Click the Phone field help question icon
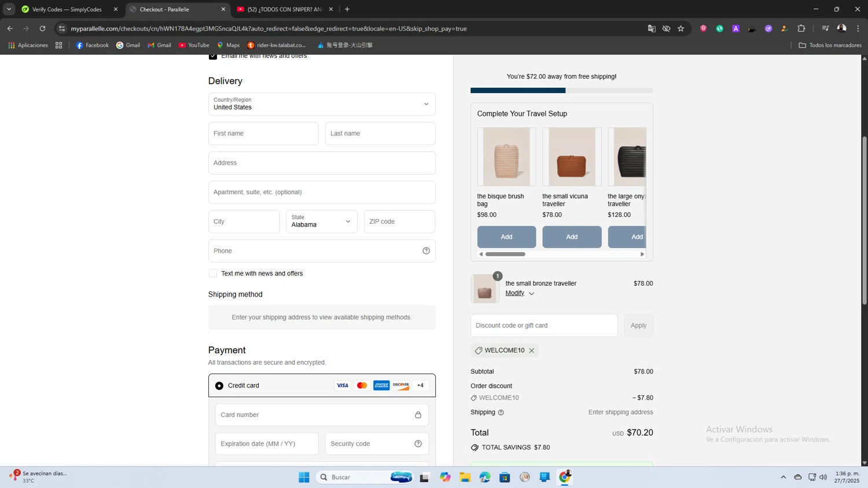Viewport: 868px width, 488px height. [426, 251]
